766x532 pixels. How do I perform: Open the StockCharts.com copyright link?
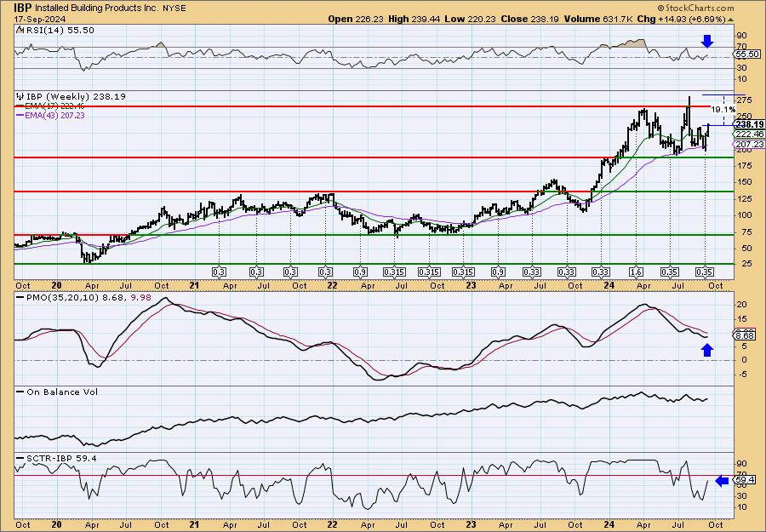click(x=695, y=8)
